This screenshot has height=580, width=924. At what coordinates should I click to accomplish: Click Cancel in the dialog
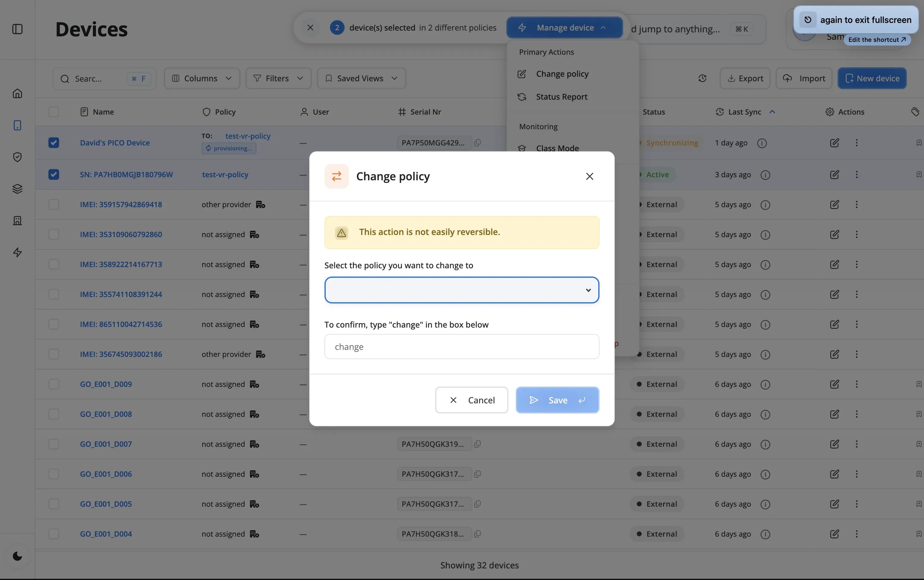pyautogui.click(x=471, y=400)
